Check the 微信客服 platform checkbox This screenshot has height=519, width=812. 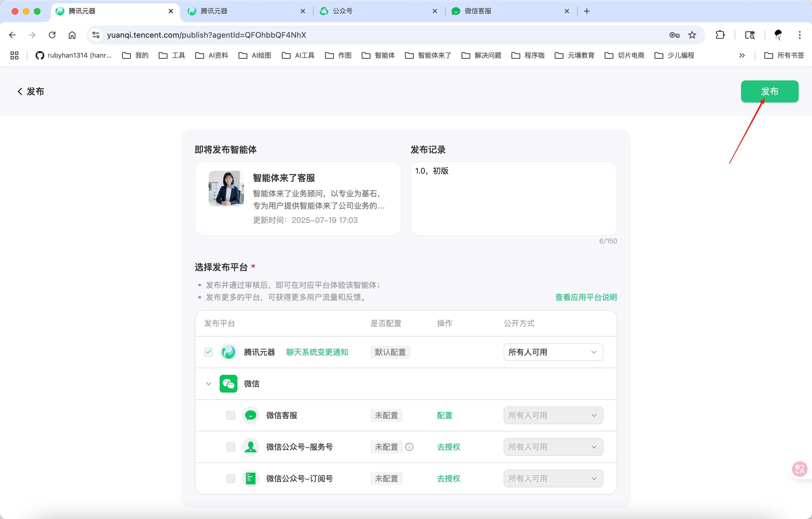point(231,415)
